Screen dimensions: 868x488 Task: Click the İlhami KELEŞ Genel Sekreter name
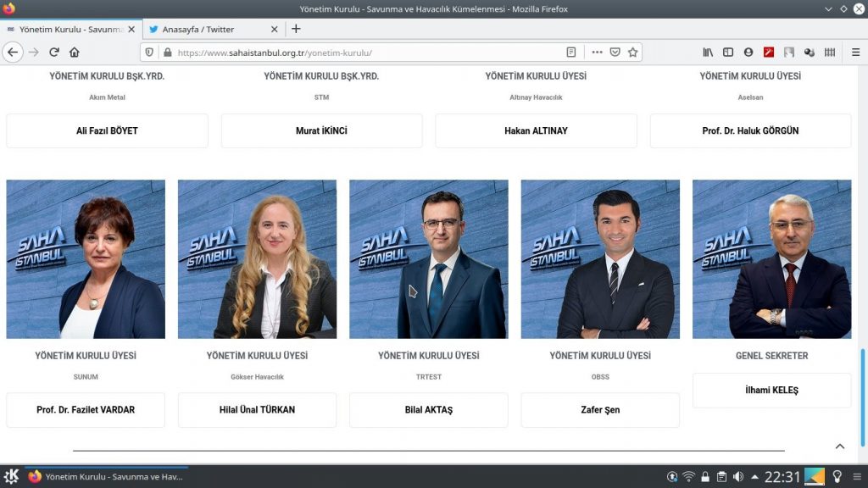771,390
